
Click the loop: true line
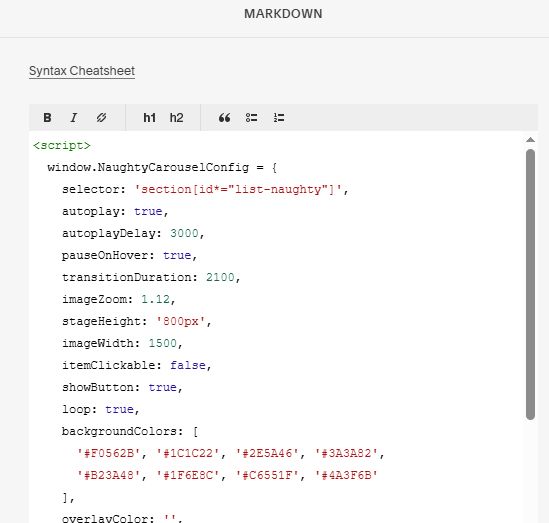101,409
